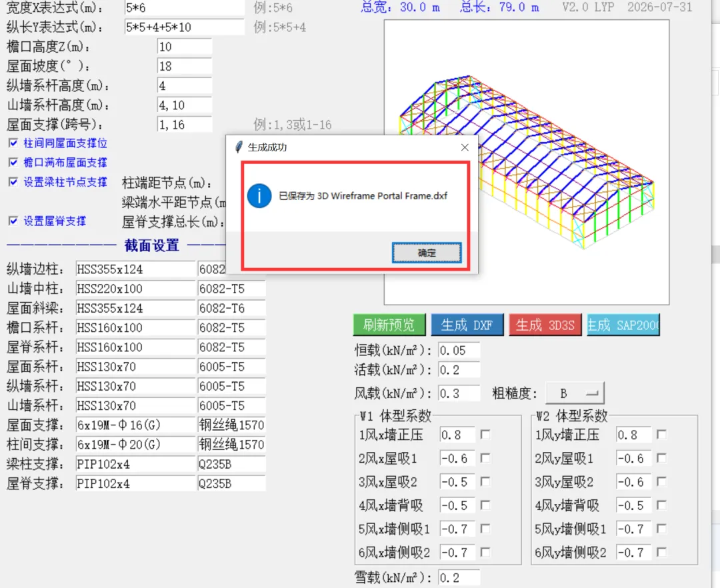Check the box next to 6风y墙侧吸2
720x588 pixels.
click(661, 552)
